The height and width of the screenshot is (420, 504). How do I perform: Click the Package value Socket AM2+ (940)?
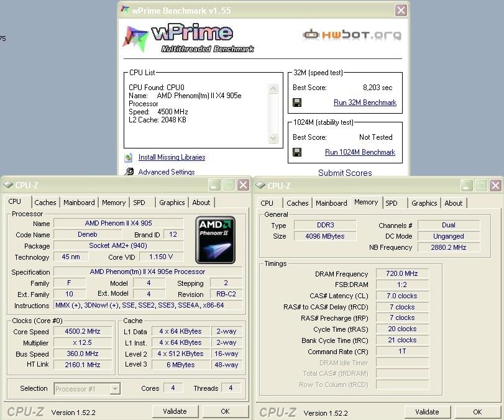coord(118,245)
